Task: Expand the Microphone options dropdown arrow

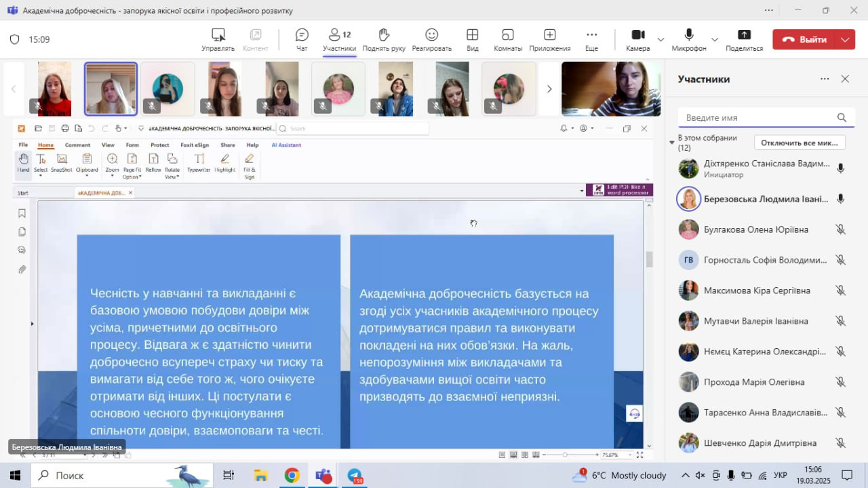Action: point(714,39)
